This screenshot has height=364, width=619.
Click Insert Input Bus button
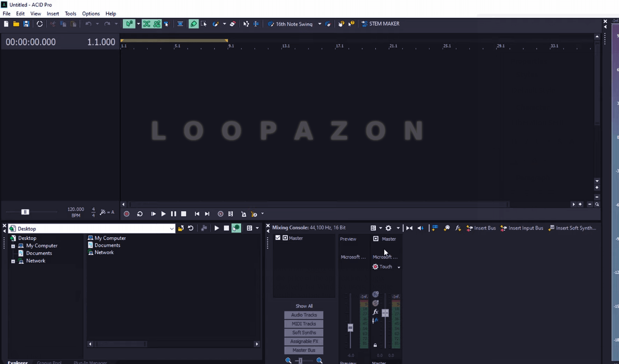coord(522,228)
